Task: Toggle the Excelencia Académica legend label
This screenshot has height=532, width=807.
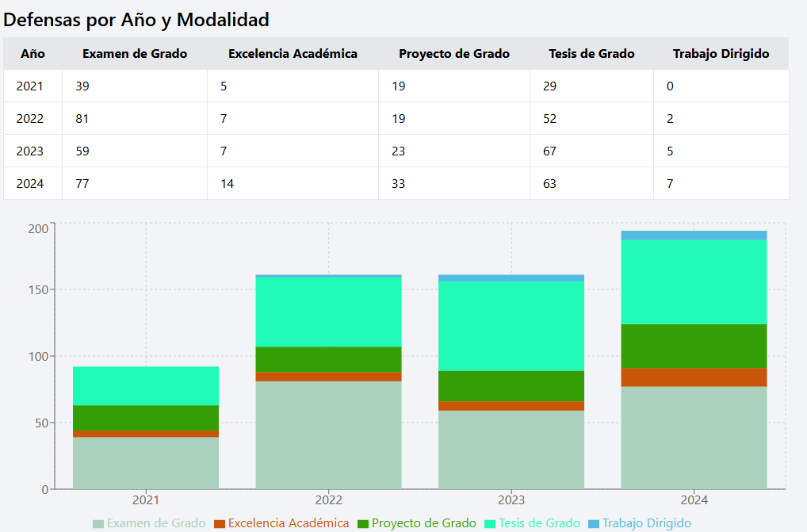Action: pyautogui.click(x=289, y=523)
